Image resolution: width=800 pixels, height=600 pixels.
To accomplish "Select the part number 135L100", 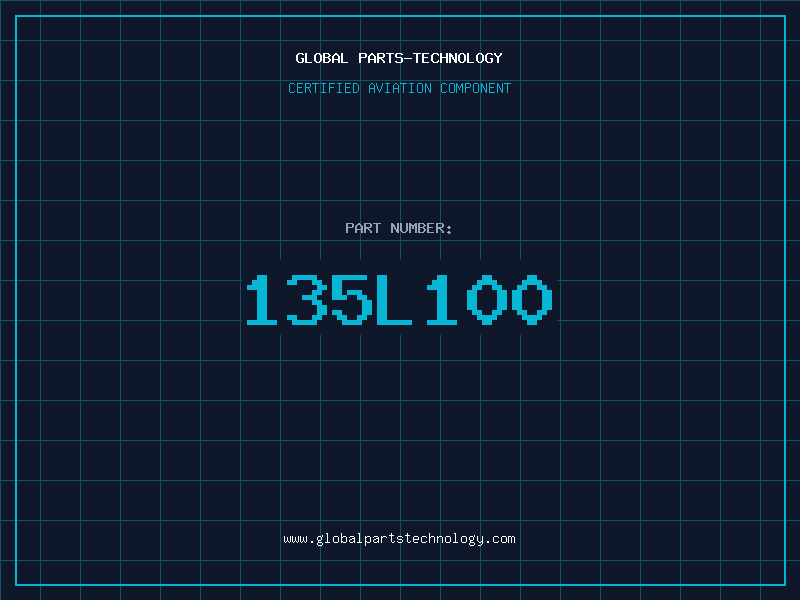I will [399, 299].
